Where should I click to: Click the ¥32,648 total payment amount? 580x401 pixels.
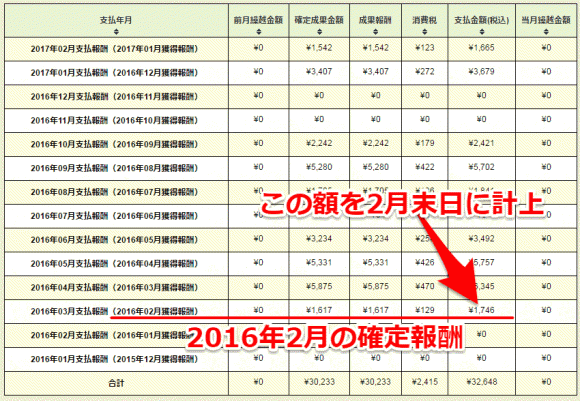tap(482, 382)
